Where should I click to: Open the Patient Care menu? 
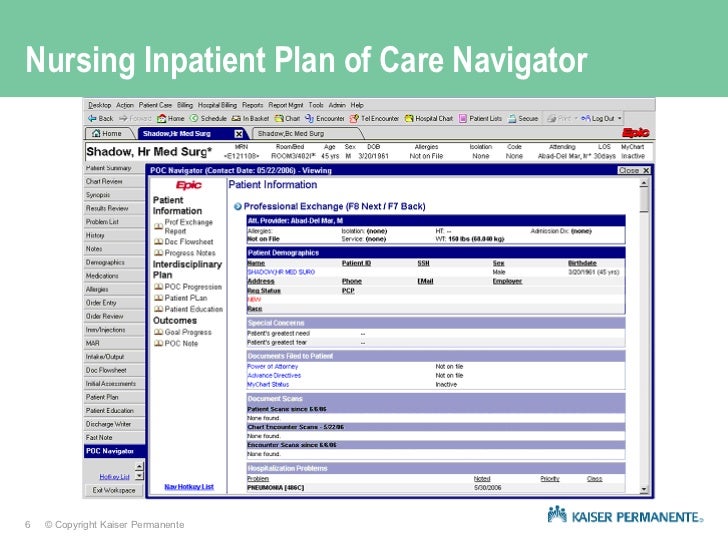point(155,105)
